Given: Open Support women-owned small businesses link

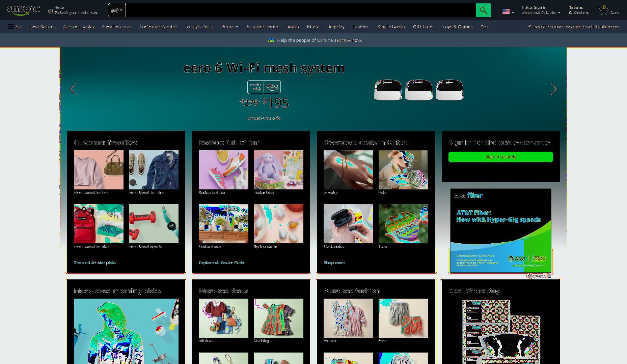Looking at the screenshot, I should click(573, 27).
